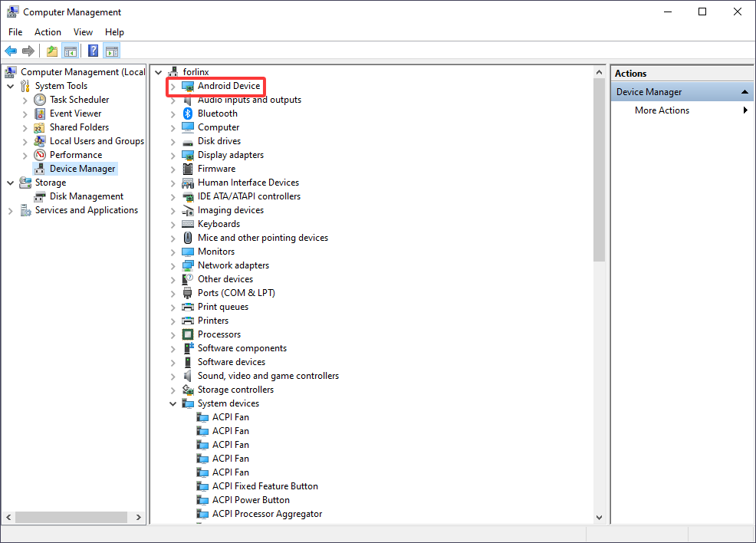This screenshot has height=543, width=756.
Task: Click the left pane scroll right arrow
Action: pyautogui.click(x=138, y=518)
